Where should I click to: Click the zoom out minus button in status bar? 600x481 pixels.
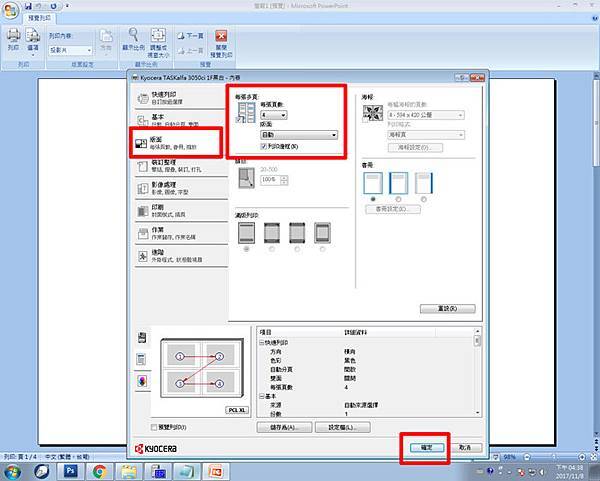527,457
